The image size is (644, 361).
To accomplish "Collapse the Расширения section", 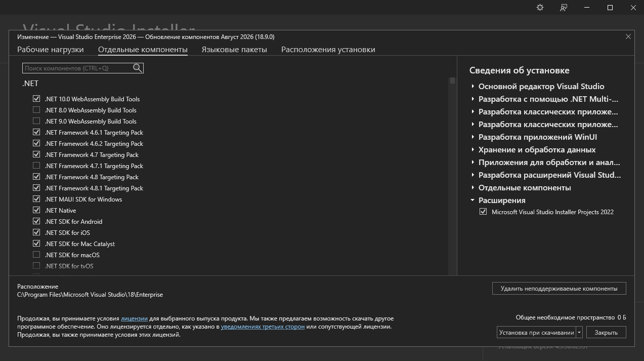I will 473,200.
